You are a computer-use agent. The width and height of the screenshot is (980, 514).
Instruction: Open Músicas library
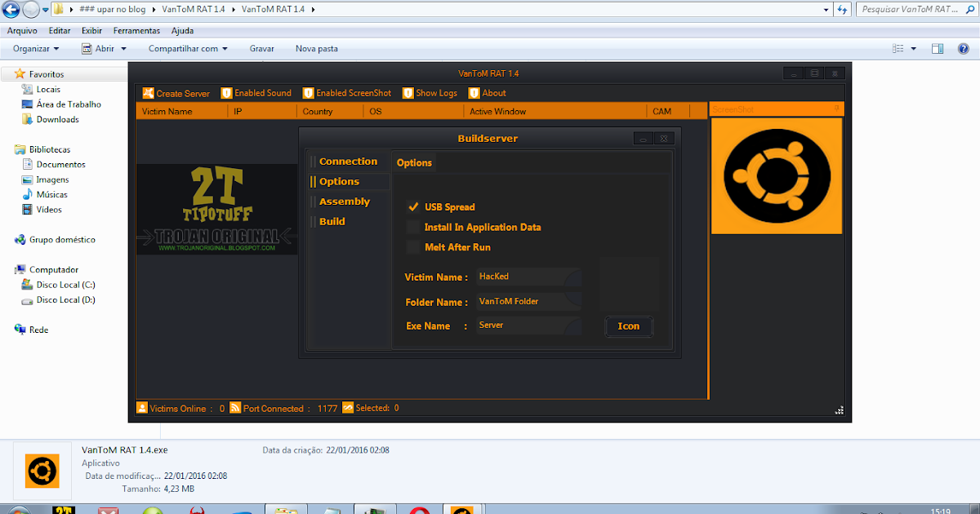point(51,195)
